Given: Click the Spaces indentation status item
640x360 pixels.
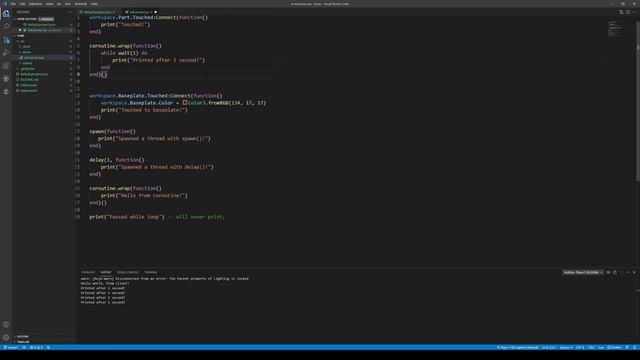Looking at the screenshot, I should (566, 347).
